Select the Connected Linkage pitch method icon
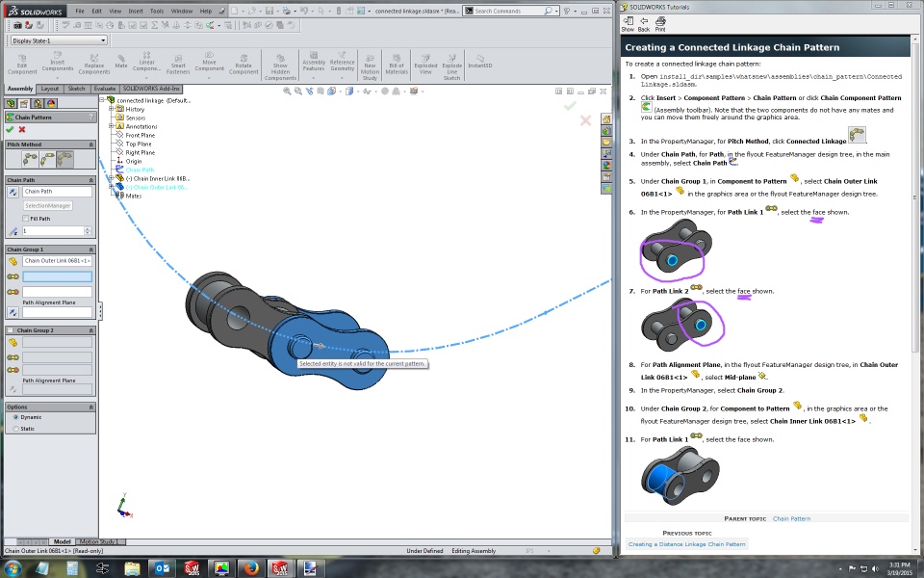 coord(64,159)
